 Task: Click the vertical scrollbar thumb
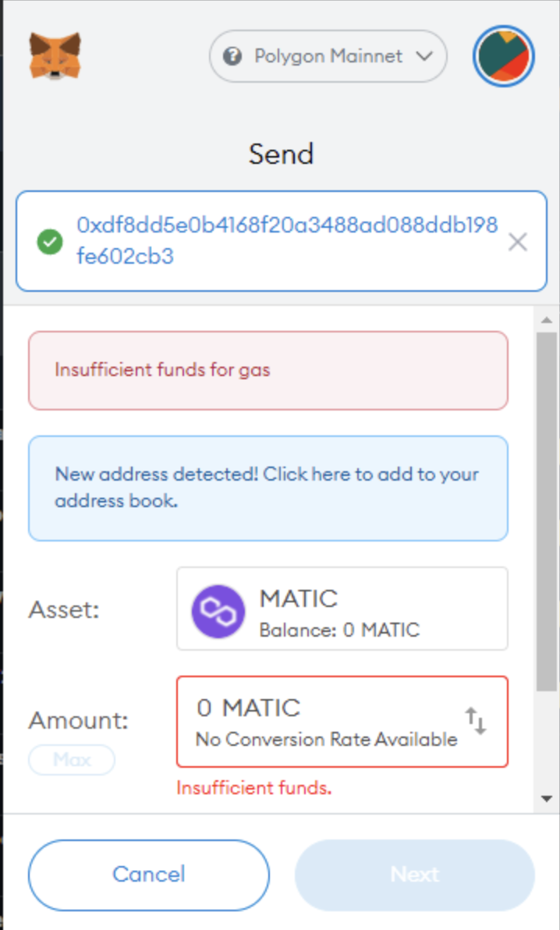pyautogui.click(x=547, y=507)
